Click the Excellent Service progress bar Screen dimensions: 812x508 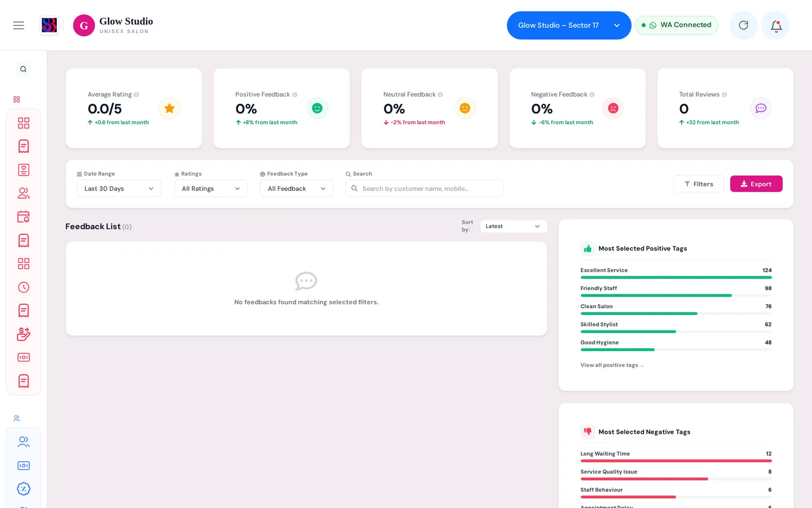point(676,277)
